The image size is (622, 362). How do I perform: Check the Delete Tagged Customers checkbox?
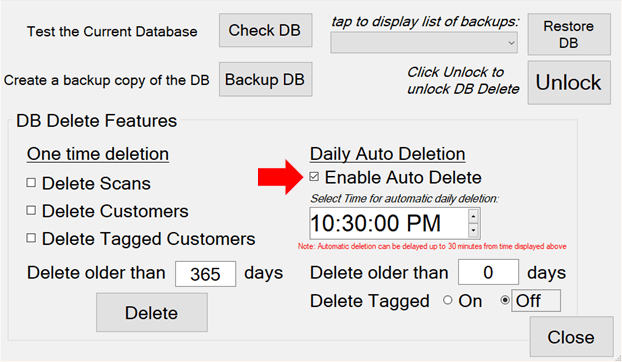(x=31, y=238)
